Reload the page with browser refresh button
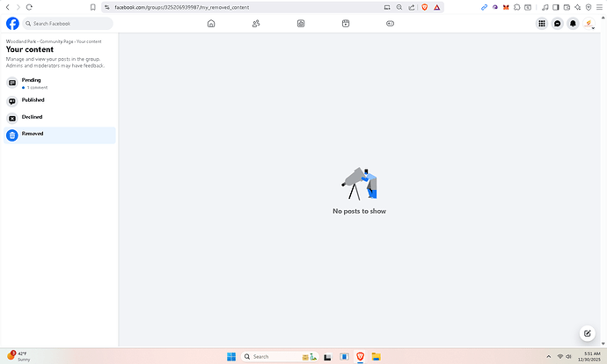This screenshot has height=364, width=607. click(x=29, y=6)
